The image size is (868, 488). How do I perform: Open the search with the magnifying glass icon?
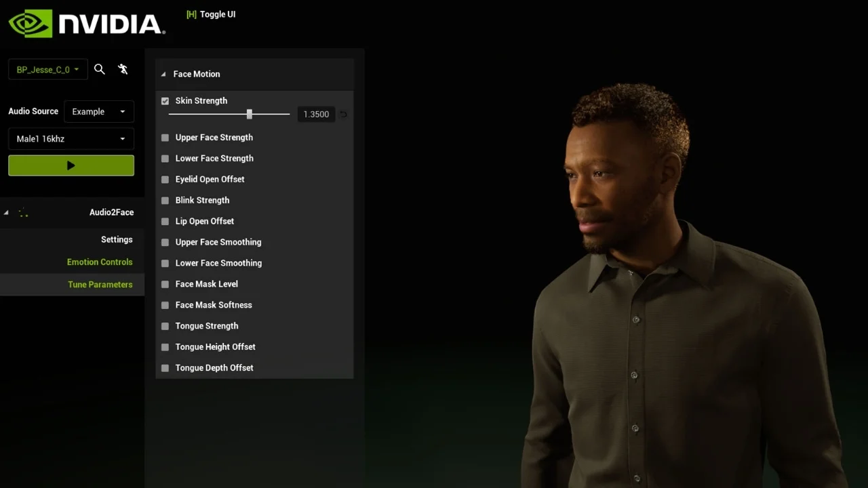click(100, 69)
